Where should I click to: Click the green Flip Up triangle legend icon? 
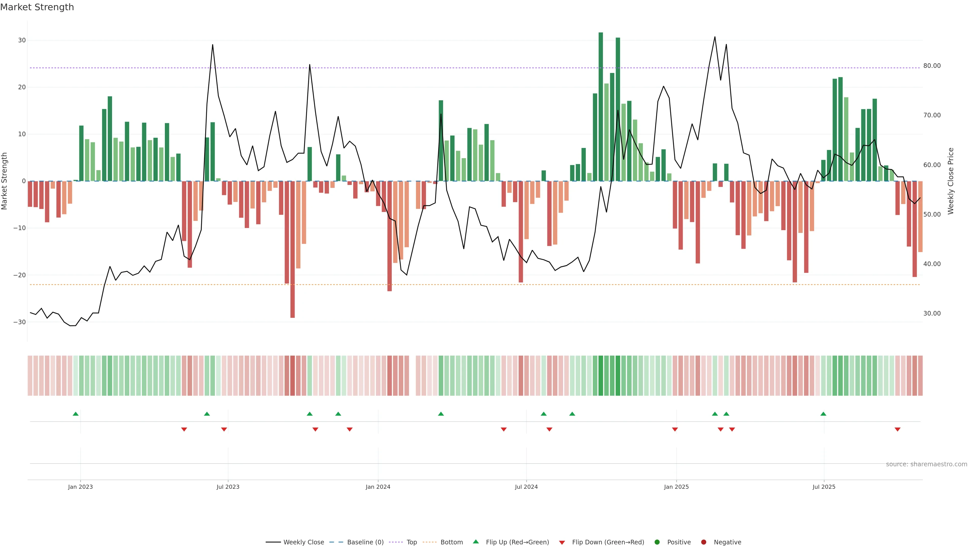pyautogui.click(x=475, y=542)
